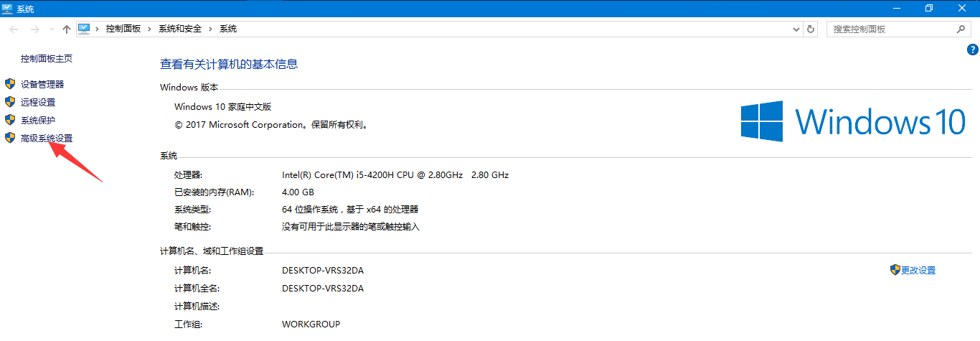Viewport: 980px width, 341px height.
Task: Select the Windows 10 家庭中文版 text
Action: (223, 107)
